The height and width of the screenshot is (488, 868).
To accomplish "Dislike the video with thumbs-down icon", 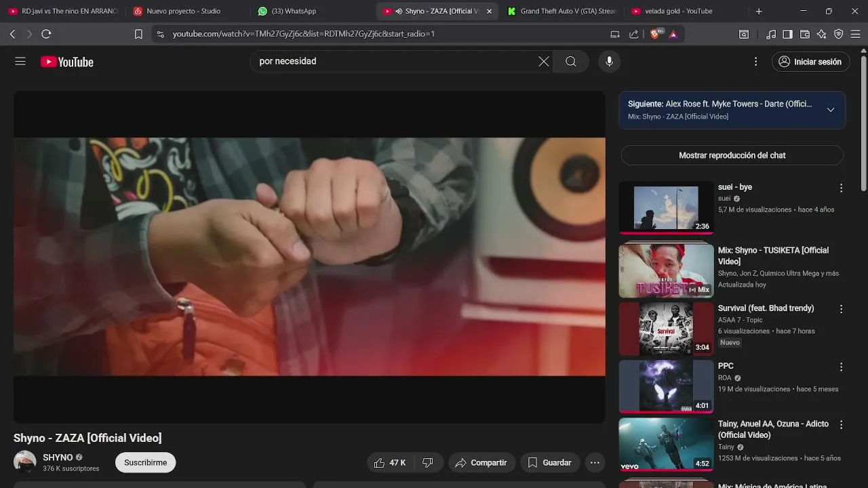I will [428, 462].
